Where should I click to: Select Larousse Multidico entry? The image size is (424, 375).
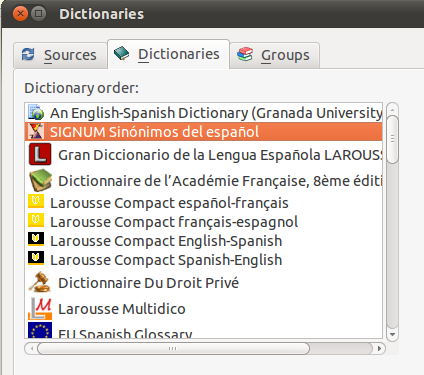(x=204, y=308)
